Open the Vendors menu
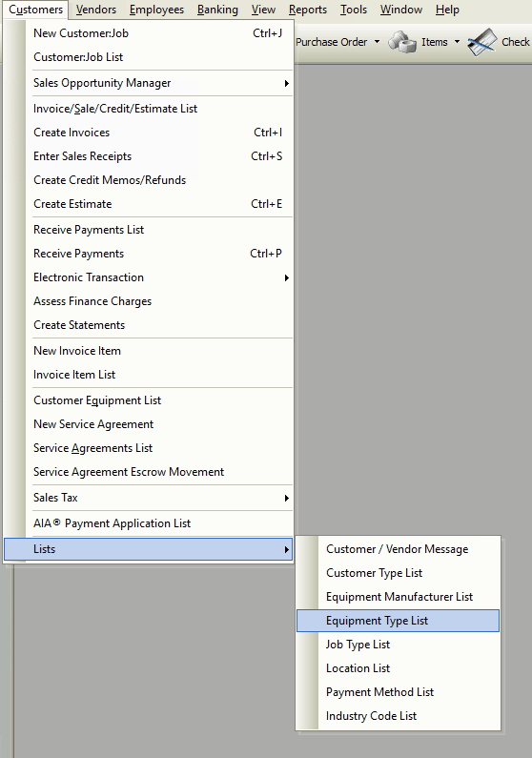 (x=96, y=10)
